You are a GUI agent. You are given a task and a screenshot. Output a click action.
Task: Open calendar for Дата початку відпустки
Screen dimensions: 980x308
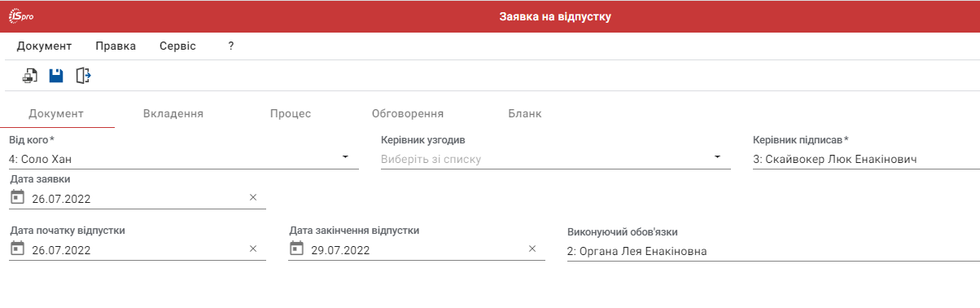[x=18, y=249]
